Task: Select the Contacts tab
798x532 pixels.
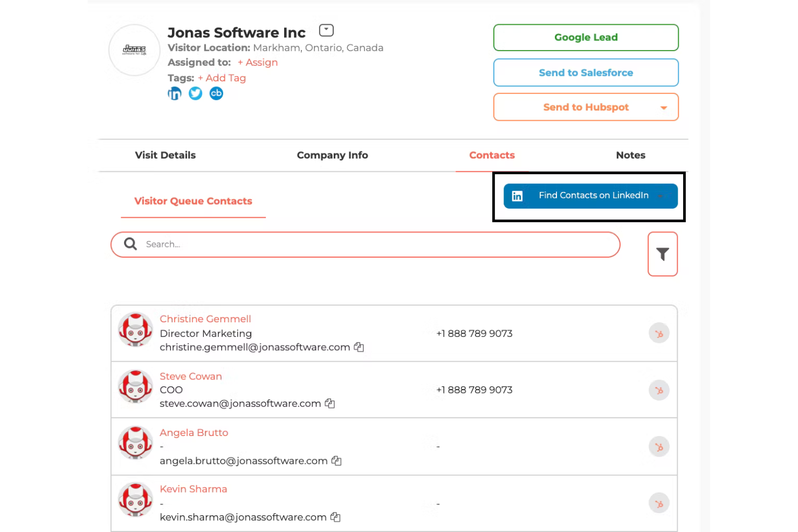Action: tap(492, 155)
